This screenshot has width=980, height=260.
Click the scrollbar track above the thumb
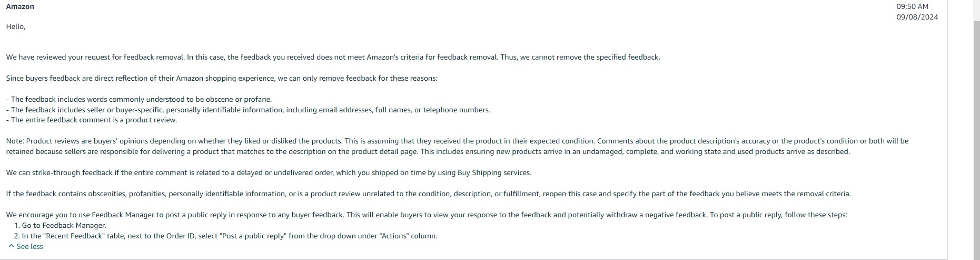(977, 11)
